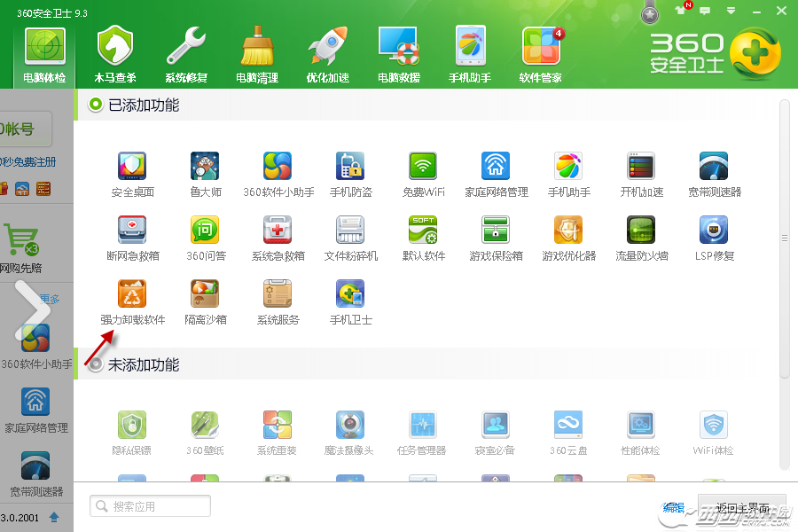Open the 任务管理器 task manager tool
The width and height of the screenshot is (798, 532).
tap(422, 426)
